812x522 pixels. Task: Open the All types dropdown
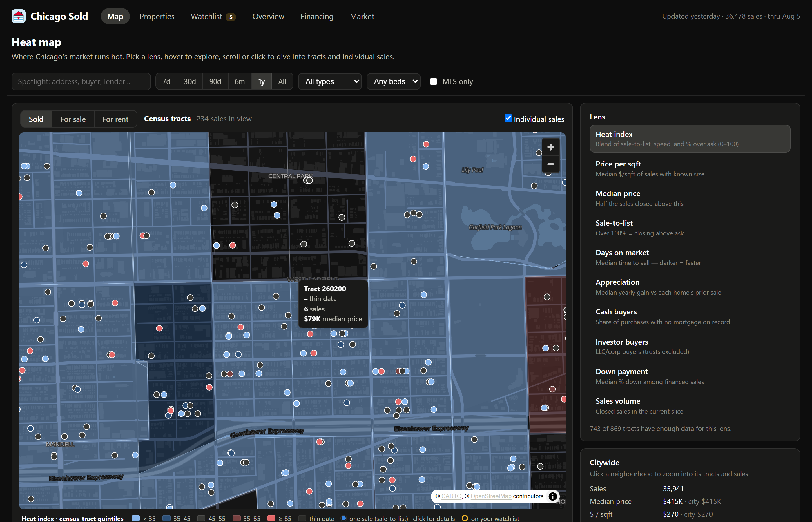point(330,81)
